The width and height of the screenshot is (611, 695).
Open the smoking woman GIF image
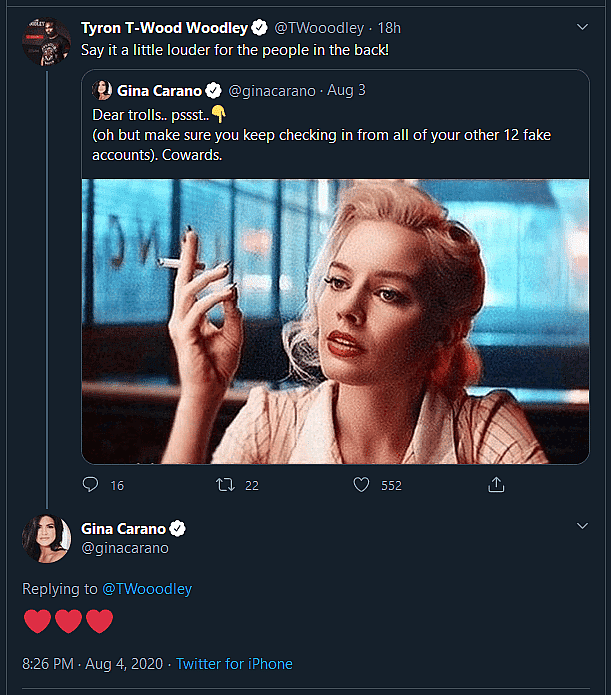[334, 321]
